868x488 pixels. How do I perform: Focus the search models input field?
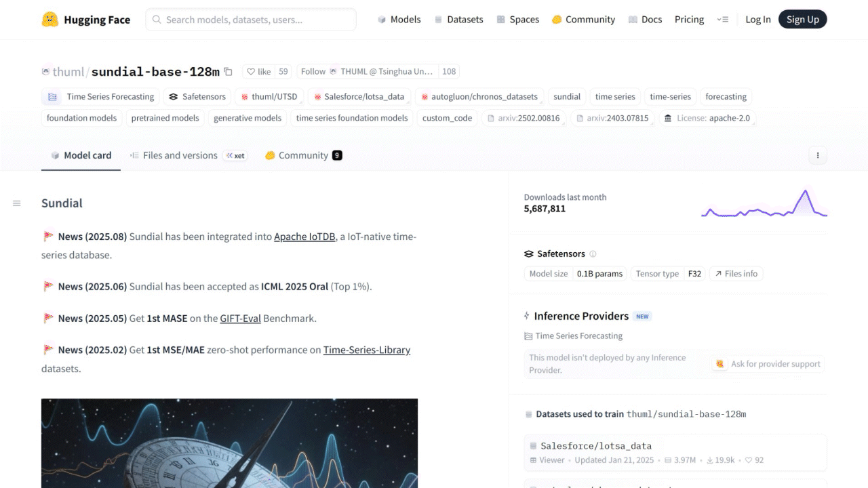tap(251, 20)
